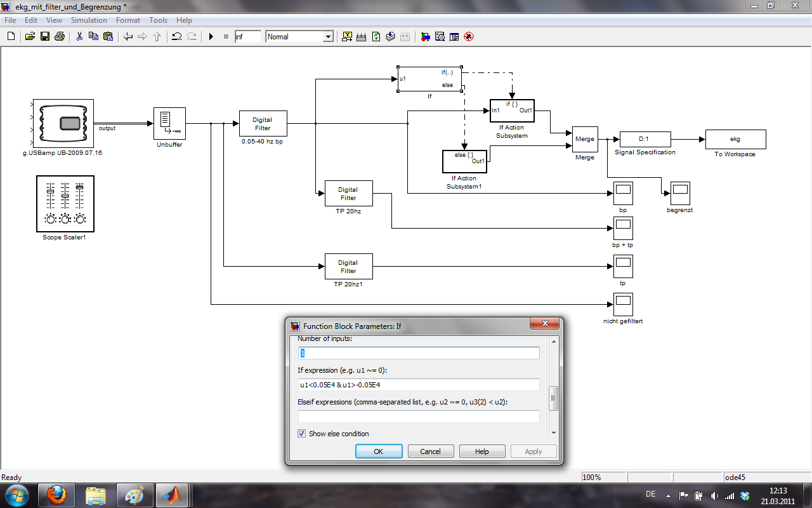
Task: Open the Format menu
Action: (x=128, y=20)
